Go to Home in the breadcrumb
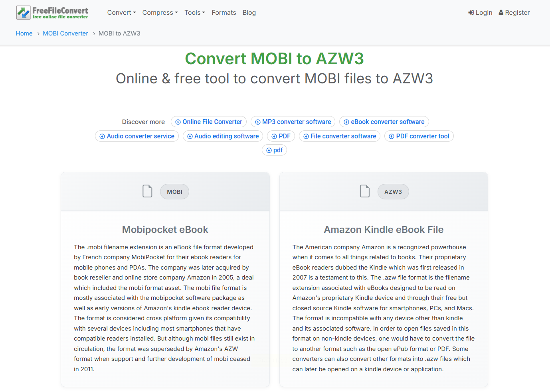The height and width of the screenshot is (392, 550). pos(24,33)
